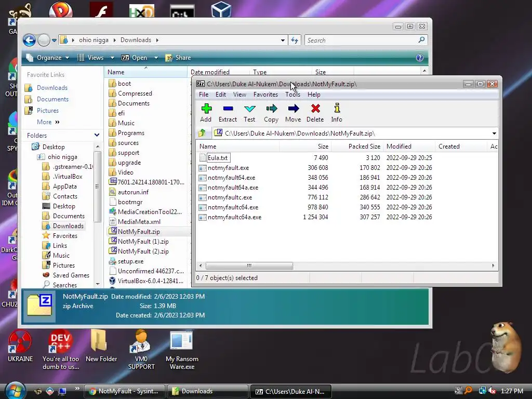Sort archive by Modified column
The image size is (532, 399).
click(x=409, y=146)
